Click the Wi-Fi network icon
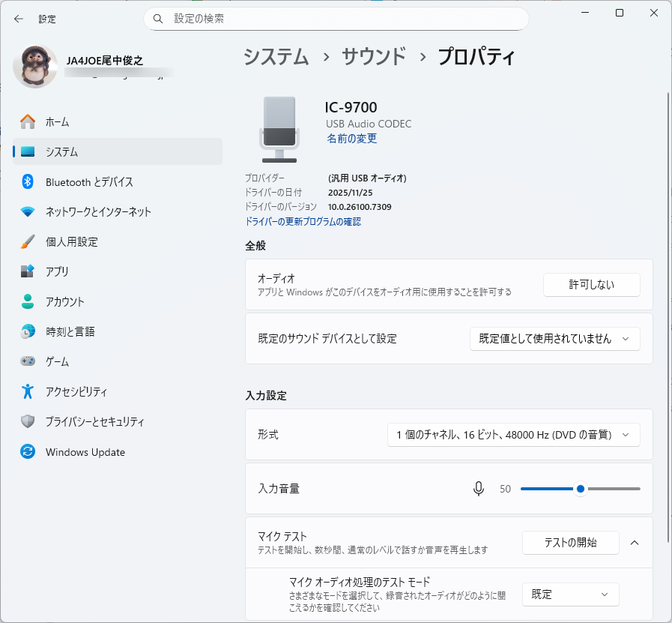The height and width of the screenshot is (623, 672). [x=28, y=212]
